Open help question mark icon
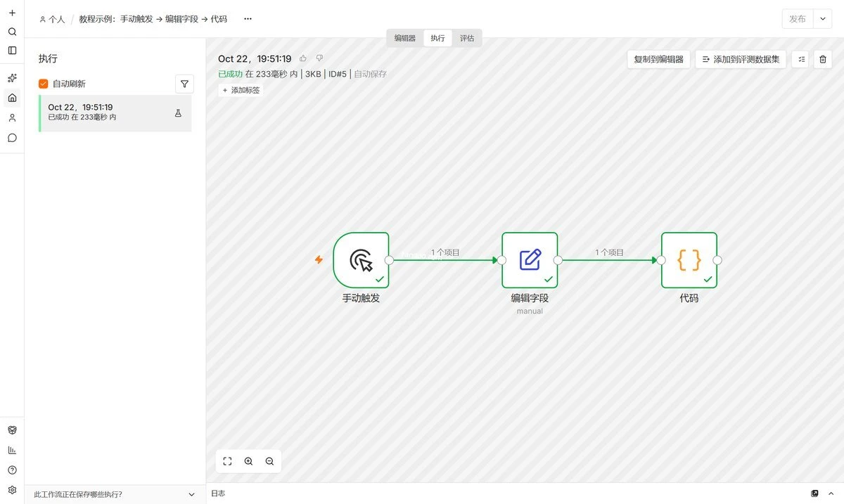The width and height of the screenshot is (844, 504). (12, 470)
